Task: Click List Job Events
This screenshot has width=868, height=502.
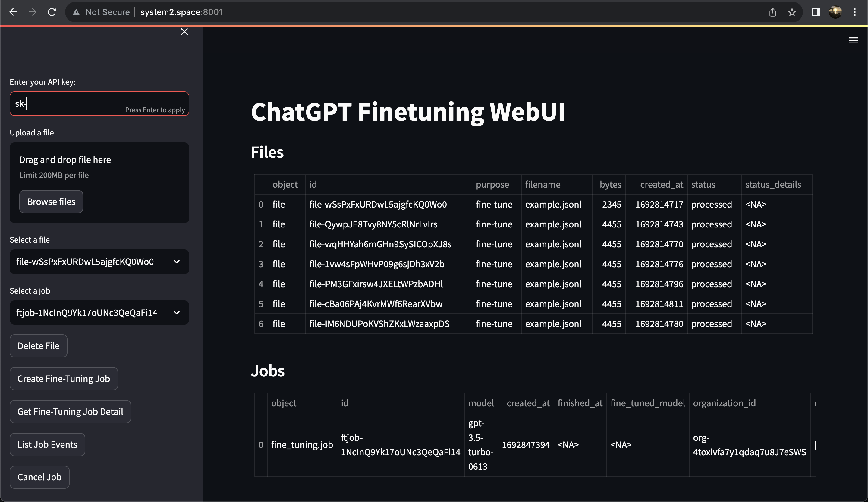Action: (47, 444)
